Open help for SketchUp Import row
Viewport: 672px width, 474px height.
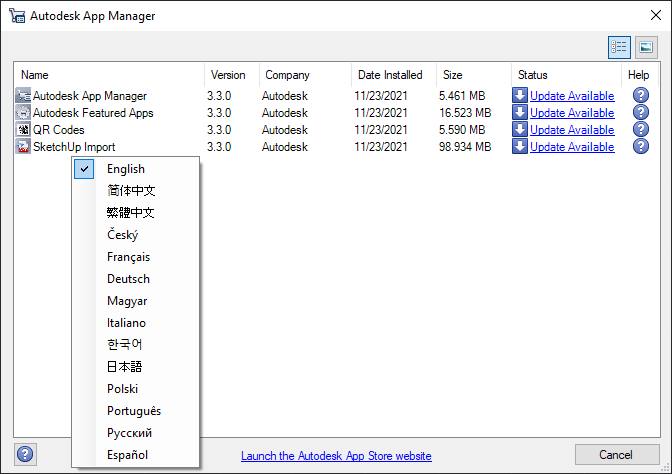(641, 147)
